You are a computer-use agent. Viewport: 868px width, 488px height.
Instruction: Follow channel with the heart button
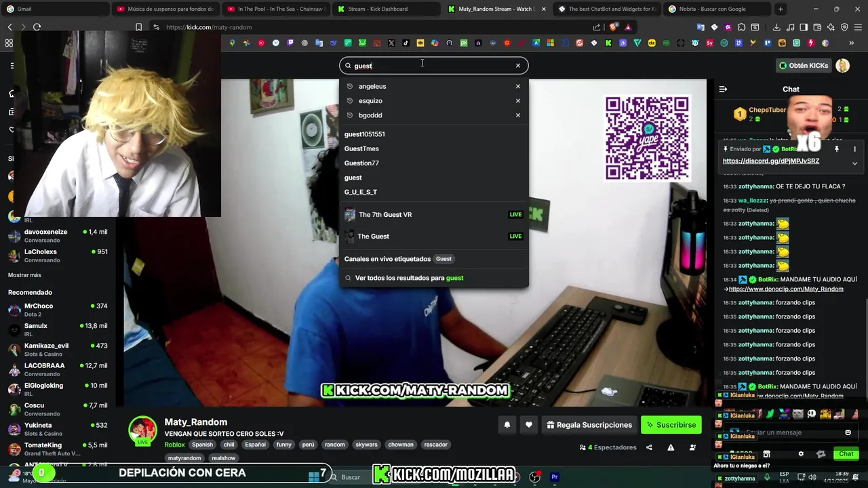click(x=529, y=425)
